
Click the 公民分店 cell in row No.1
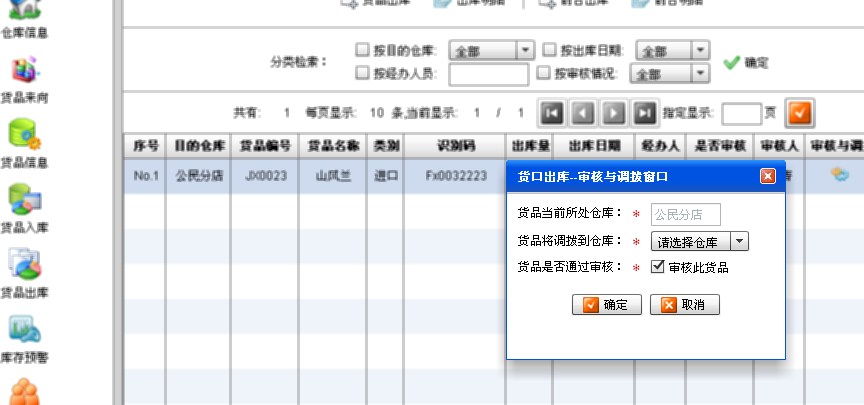(199, 176)
